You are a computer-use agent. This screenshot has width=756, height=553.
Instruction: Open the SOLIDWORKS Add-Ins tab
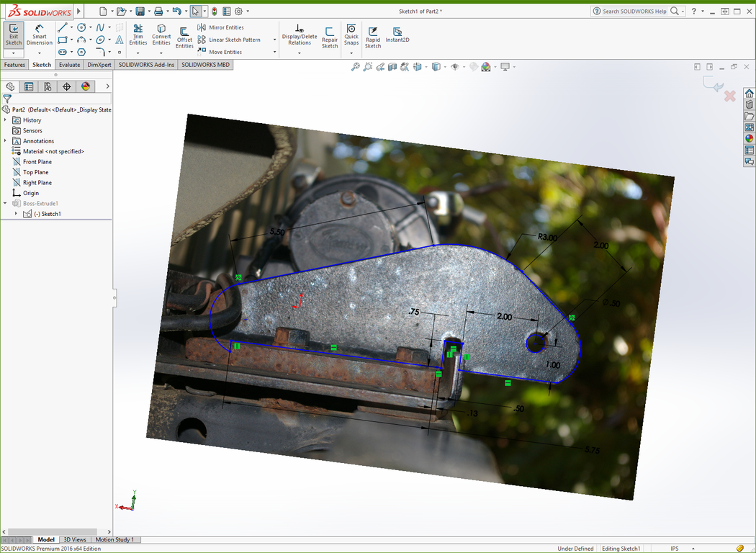146,65
